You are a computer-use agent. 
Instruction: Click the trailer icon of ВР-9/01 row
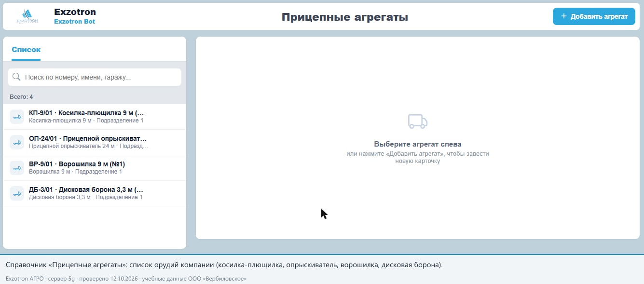coord(17,168)
